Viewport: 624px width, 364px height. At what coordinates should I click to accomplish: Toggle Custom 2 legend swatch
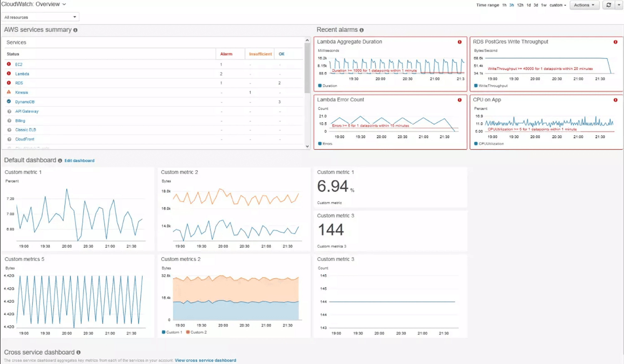[188, 332]
